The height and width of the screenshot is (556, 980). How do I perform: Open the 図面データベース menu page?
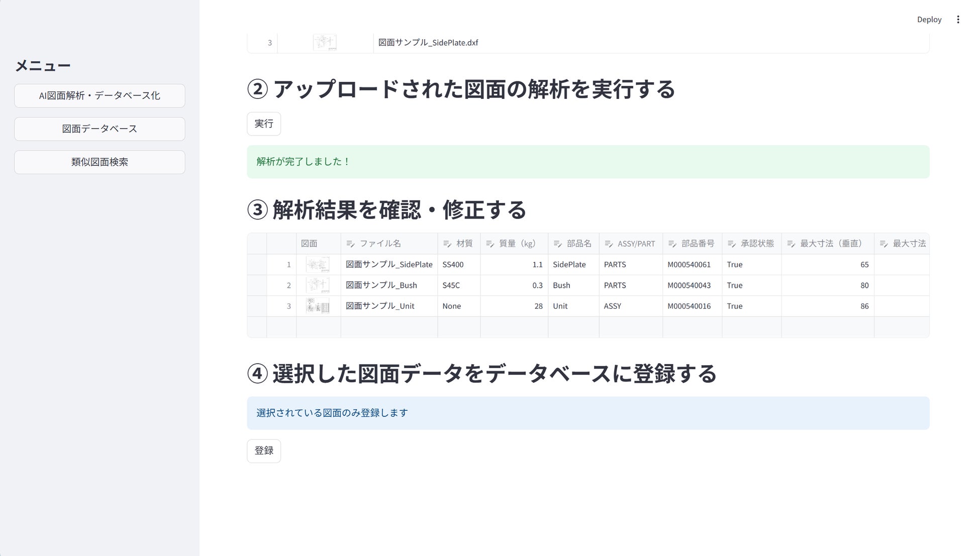[x=100, y=129]
